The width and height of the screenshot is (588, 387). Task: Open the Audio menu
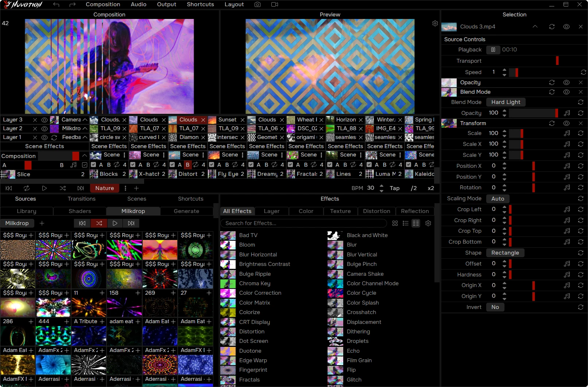click(x=139, y=4)
